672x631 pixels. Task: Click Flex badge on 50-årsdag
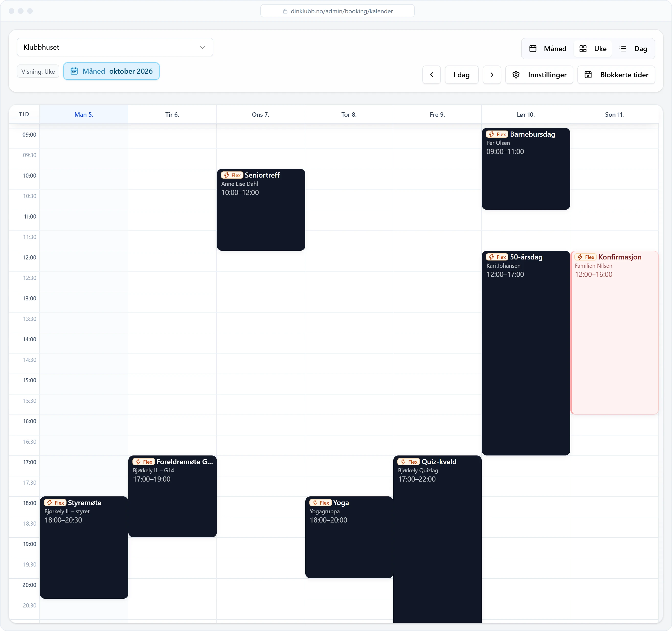(497, 257)
